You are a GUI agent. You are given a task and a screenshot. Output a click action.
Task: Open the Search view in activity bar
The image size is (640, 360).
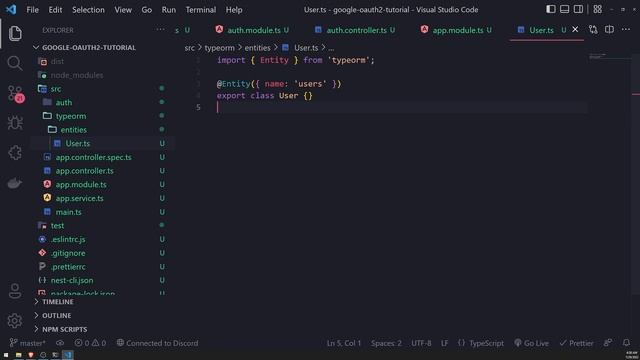(x=15, y=63)
